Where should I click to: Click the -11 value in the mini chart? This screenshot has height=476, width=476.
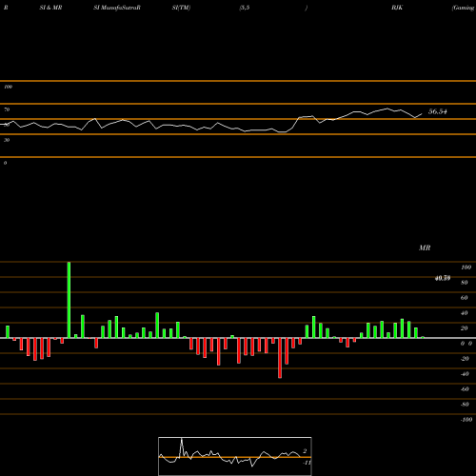click(x=307, y=463)
